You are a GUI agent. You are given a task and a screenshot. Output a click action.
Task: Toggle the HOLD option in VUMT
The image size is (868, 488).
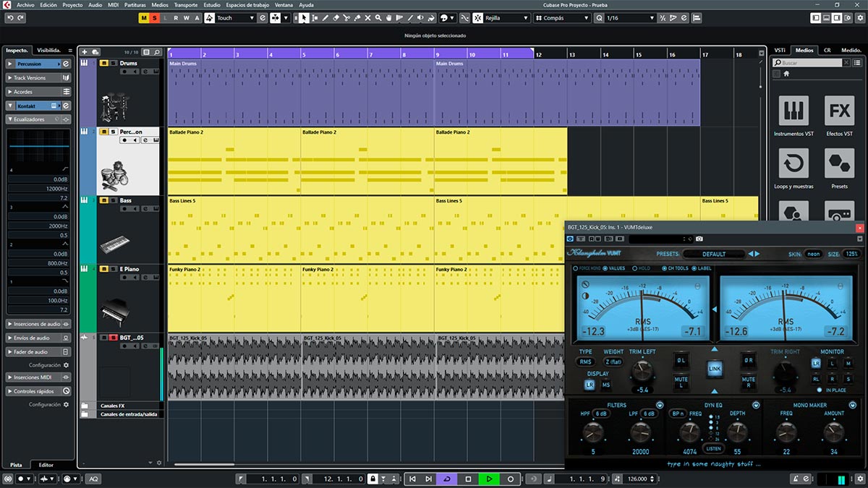[x=639, y=268]
